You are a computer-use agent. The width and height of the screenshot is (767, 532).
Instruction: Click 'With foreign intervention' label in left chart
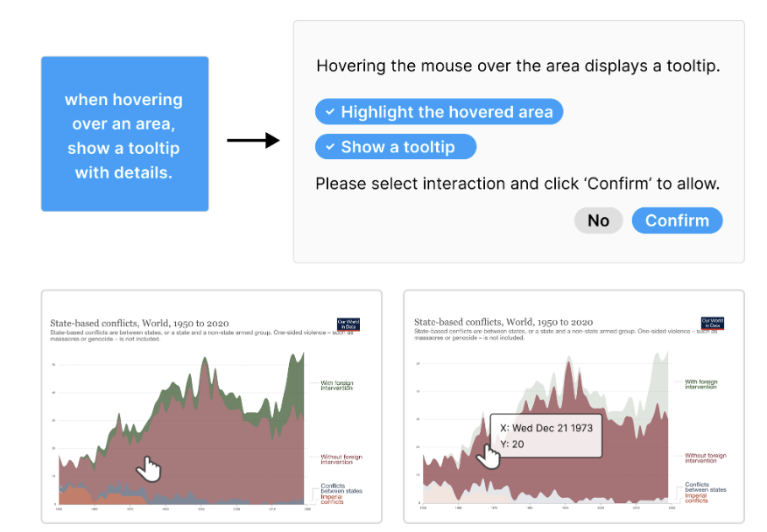point(336,385)
